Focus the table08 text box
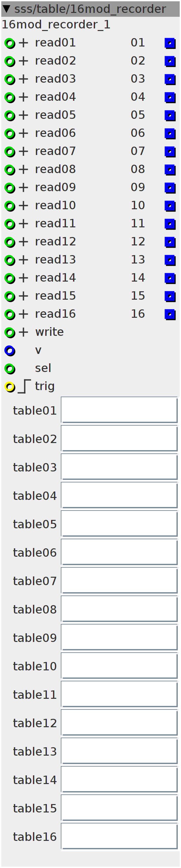Screen dimensions: 181x868 119,609
